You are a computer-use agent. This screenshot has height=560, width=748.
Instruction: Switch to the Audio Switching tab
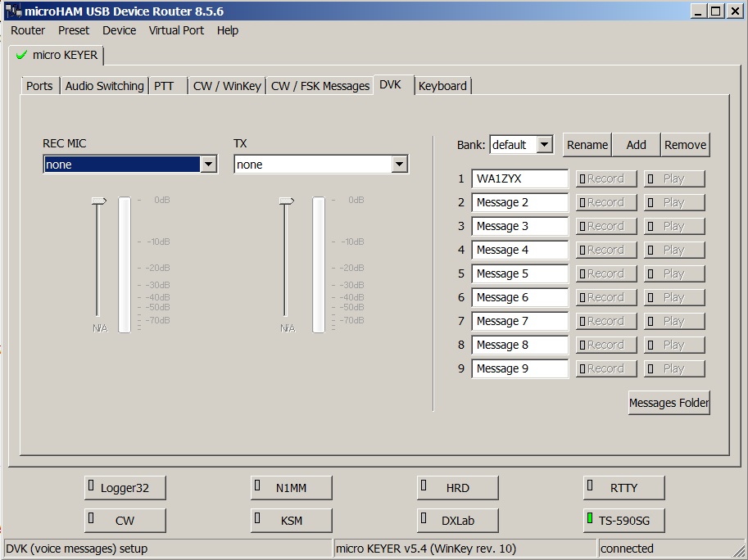tap(105, 86)
